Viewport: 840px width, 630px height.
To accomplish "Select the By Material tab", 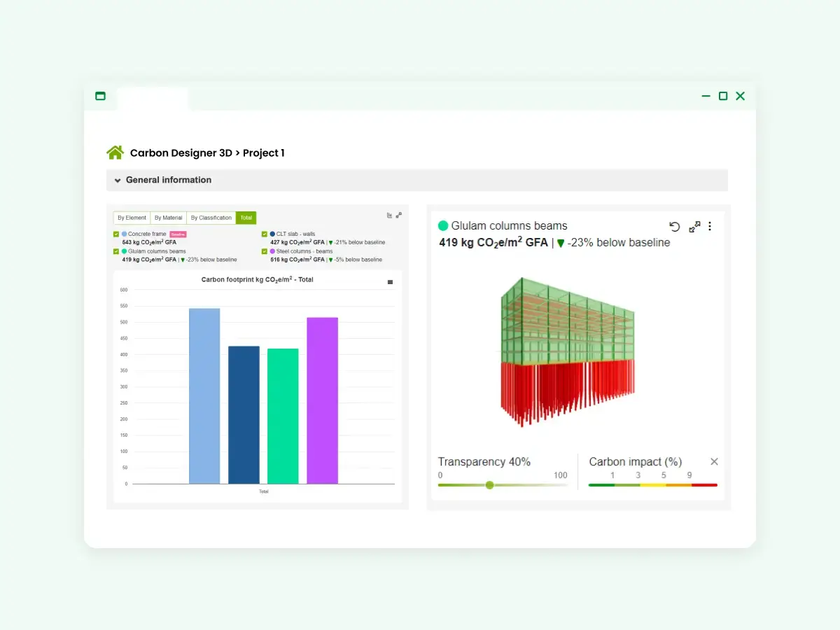I will coord(168,218).
